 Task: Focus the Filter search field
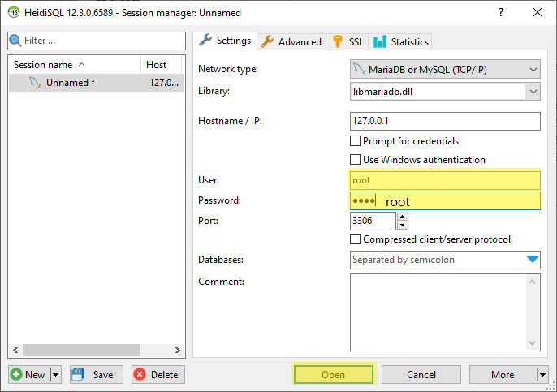97,41
